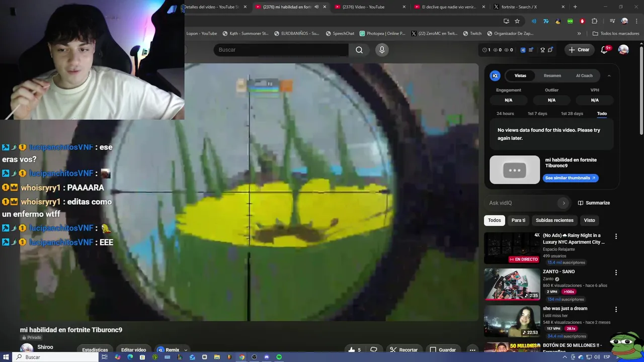Click the install app icon in address bar
644x362 pixels.
coord(506,21)
